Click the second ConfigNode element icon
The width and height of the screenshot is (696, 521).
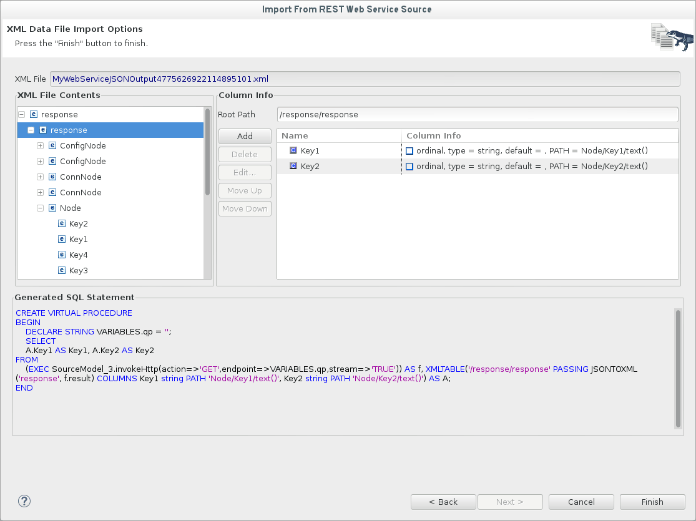pyautogui.click(x=52, y=161)
